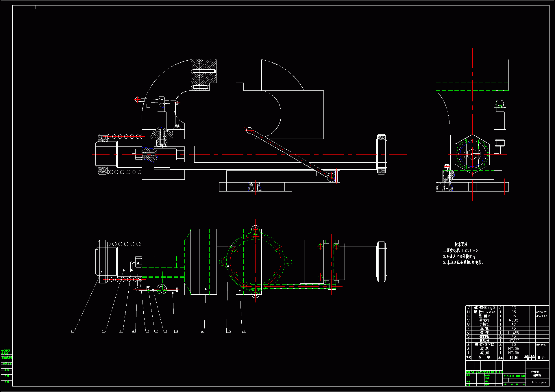
Task: Click part balloon number 9 label
Action: [x=202, y=332]
